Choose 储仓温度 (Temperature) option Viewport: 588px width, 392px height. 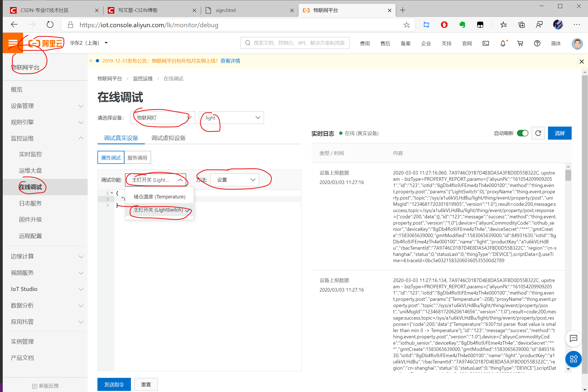pyautogui.click(x=159, y=197)
